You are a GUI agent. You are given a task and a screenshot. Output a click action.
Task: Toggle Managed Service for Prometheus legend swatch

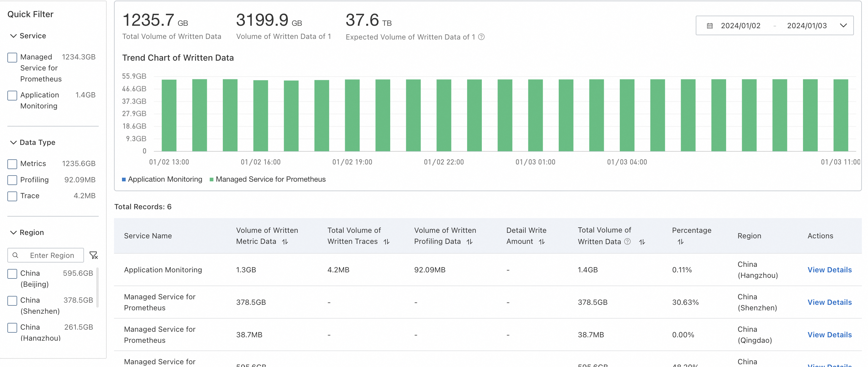point(211,180)
